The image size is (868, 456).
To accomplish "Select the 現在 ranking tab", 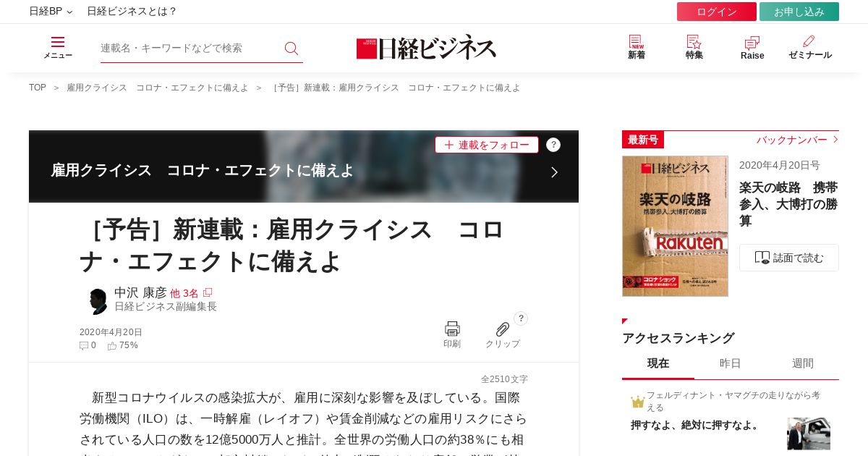I will pos(658,363).
